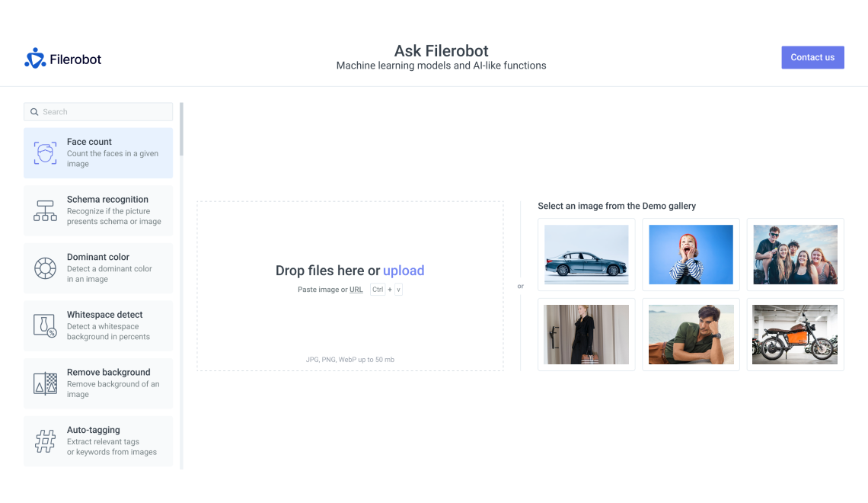This screenshot has width=868, height=503.
Task: Select the silver car demo image
Action: [x=586, y=255]
